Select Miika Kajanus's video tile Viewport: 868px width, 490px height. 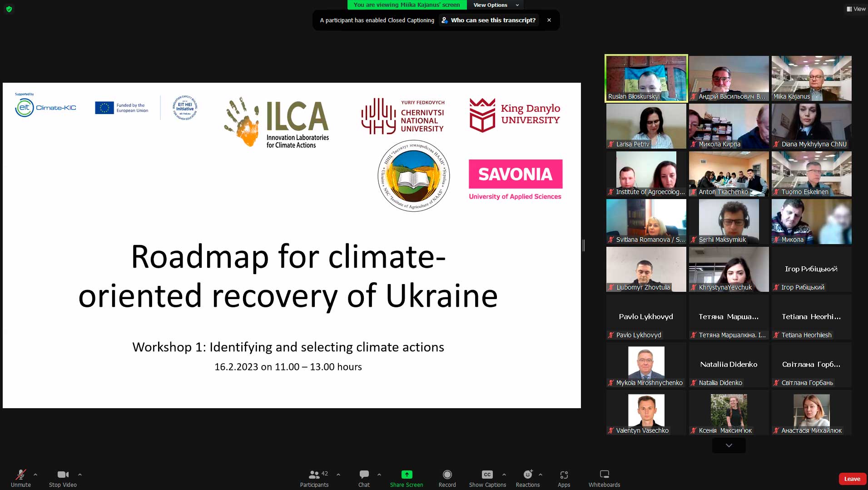click(x=812, y=78)
